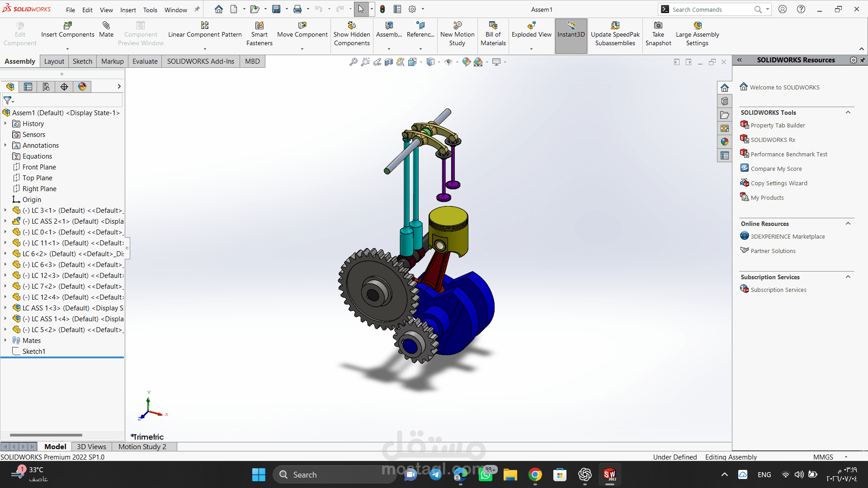Open Bill of Materials tool

[x=493, y=33]
